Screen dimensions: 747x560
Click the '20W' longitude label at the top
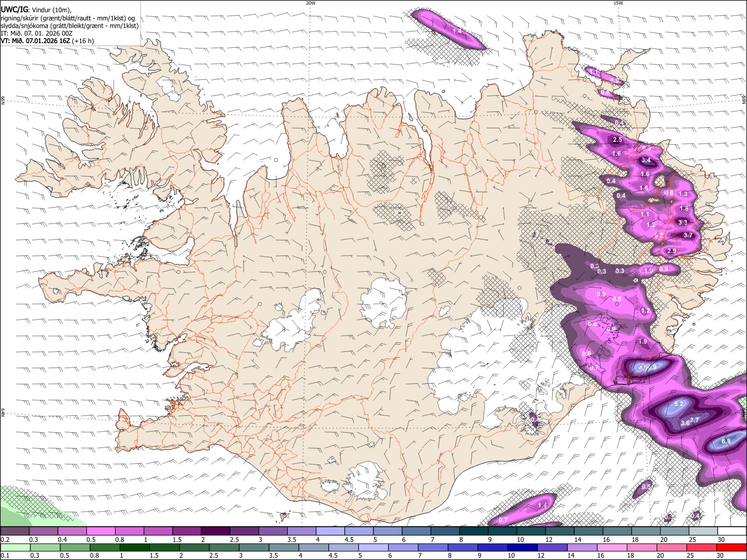tap(310, 3)
